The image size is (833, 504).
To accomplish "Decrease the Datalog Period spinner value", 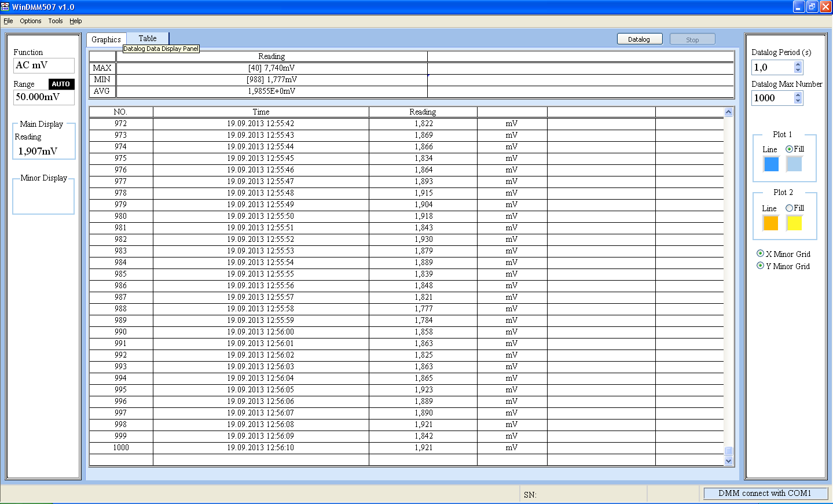I will coord(798,71).
